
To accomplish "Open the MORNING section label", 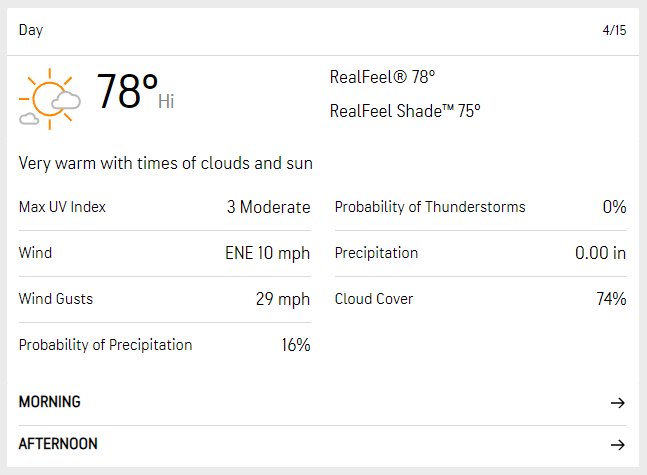I will (50, 402).
